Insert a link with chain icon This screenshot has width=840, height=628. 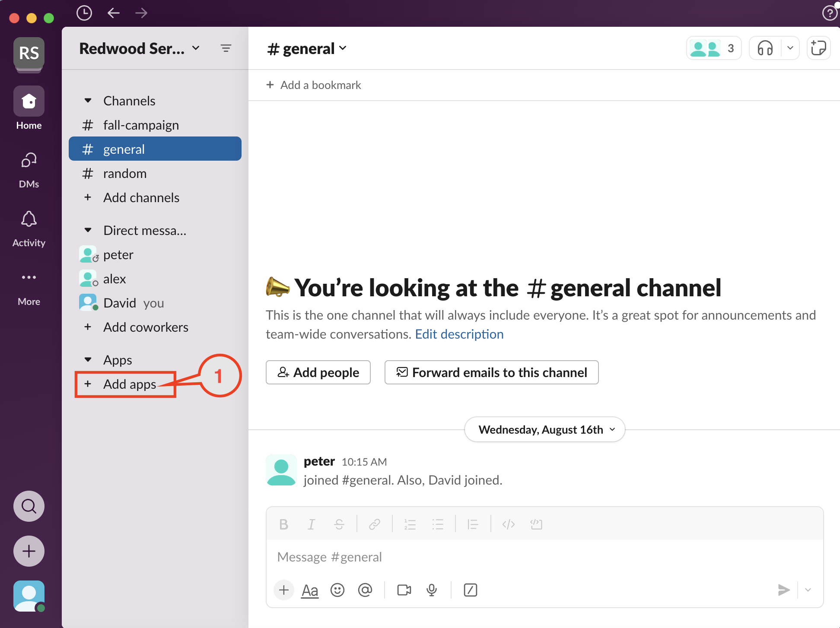(x=375, y=524)
